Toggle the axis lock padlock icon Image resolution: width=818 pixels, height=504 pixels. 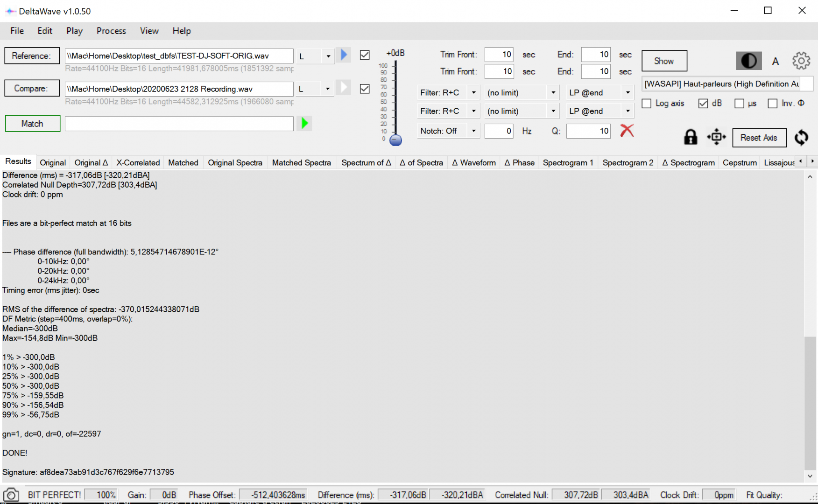(690, 137)
